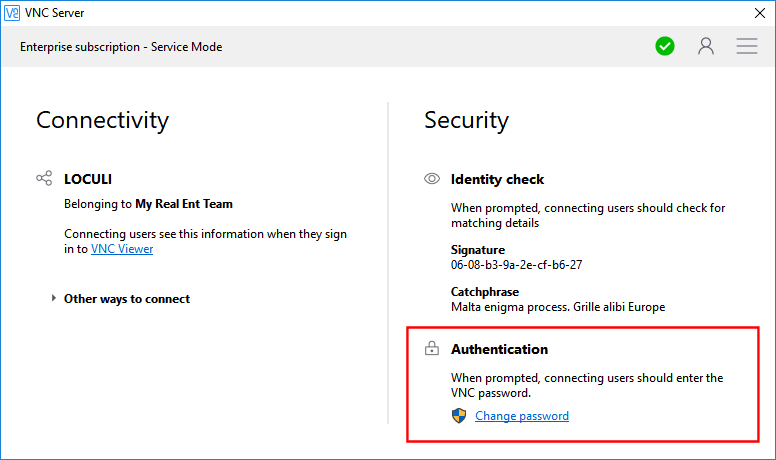Open the hamburger menu
This screenshot has height=460, width=776.
tap(747, 46)
